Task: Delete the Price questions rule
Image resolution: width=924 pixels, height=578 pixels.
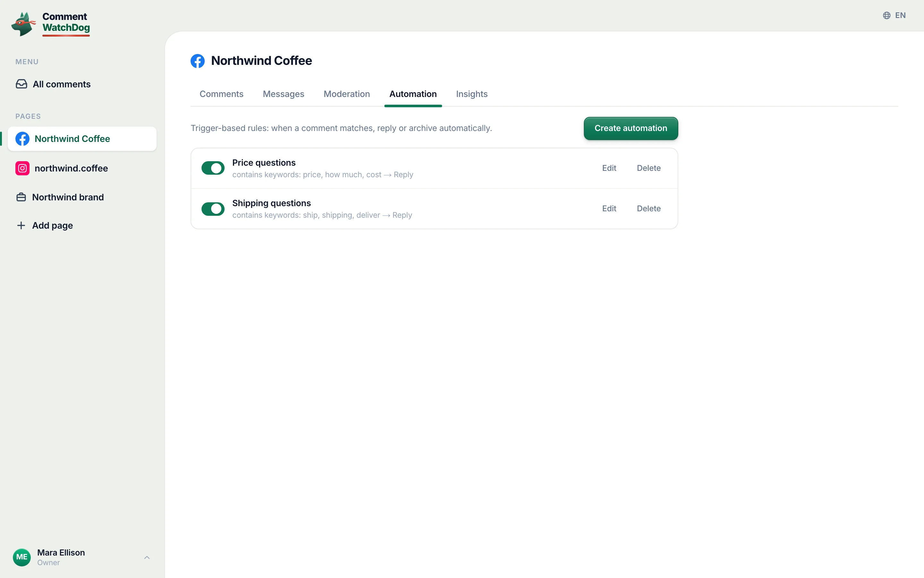Action: pos(649,168)
